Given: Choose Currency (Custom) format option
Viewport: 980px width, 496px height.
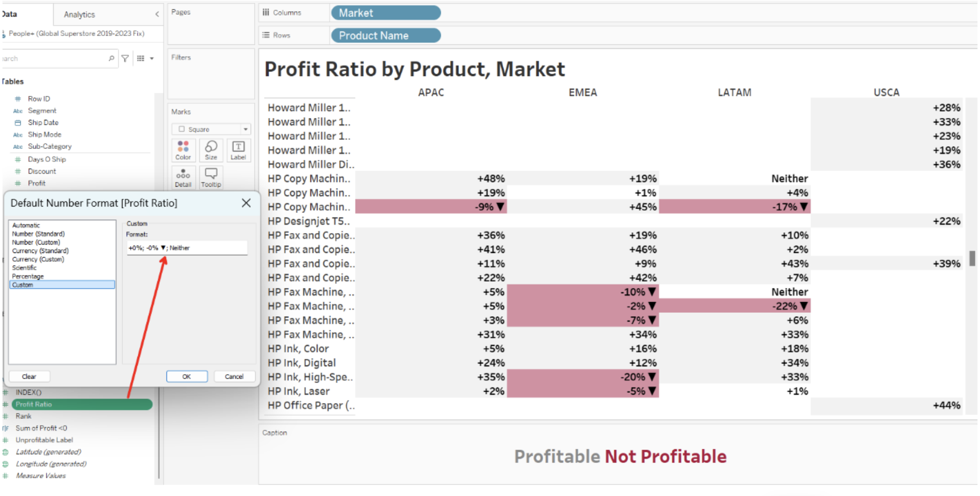Looking at the screenshot, I should [38, 259].
